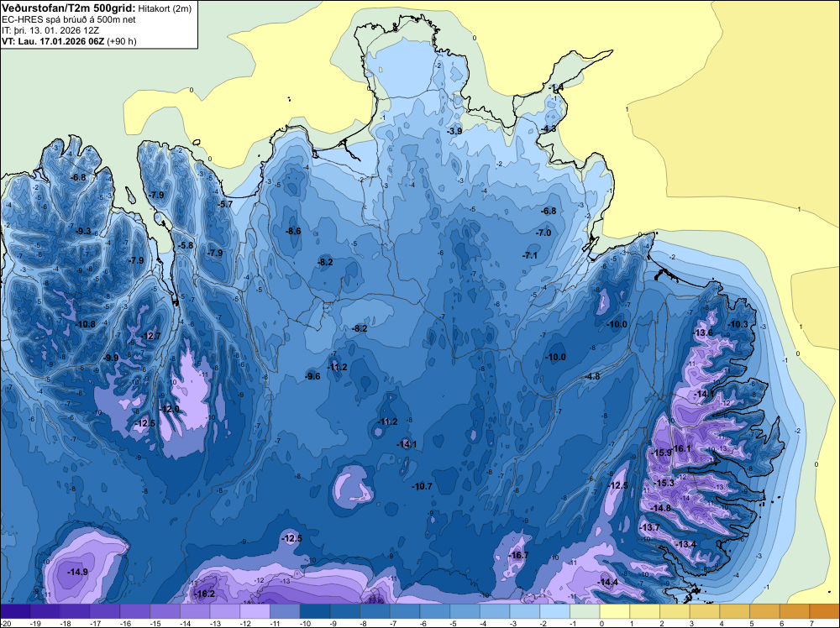Image resolution: width=840 pixels, height=628 pixels.
Task: Select the -1.4 temperature label
Action: click(x=555, y=87)
